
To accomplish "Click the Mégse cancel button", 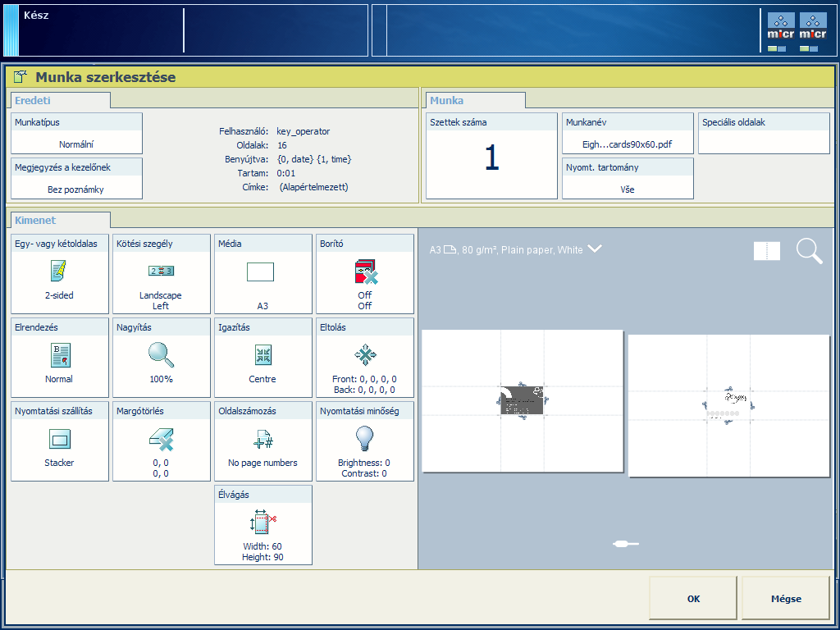I will (785, 599).
